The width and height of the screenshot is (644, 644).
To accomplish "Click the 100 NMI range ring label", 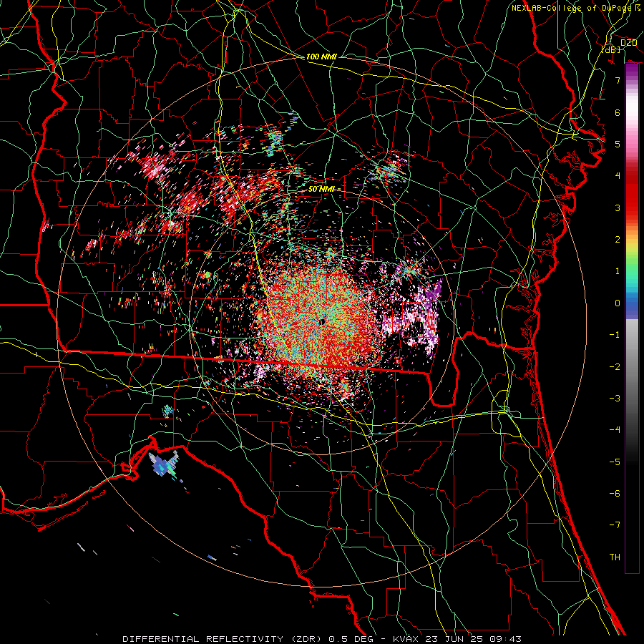I will tap(321, 57).
